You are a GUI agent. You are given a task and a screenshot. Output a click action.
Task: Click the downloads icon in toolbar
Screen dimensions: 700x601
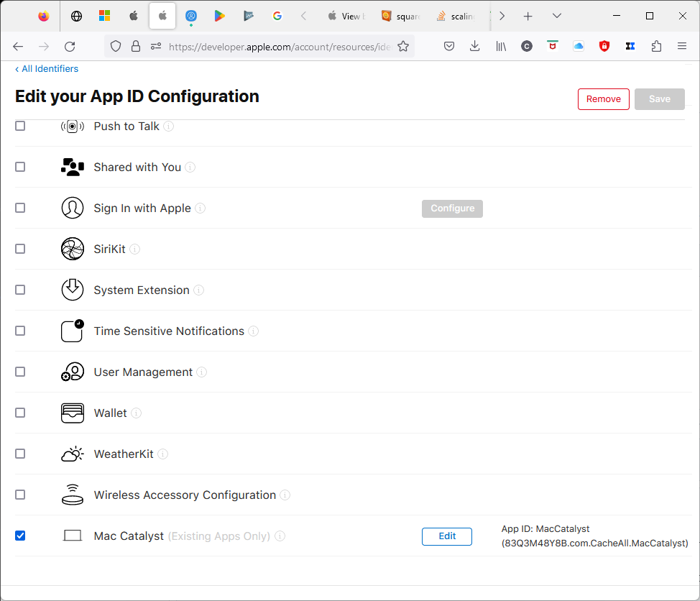tap(474, 45)
